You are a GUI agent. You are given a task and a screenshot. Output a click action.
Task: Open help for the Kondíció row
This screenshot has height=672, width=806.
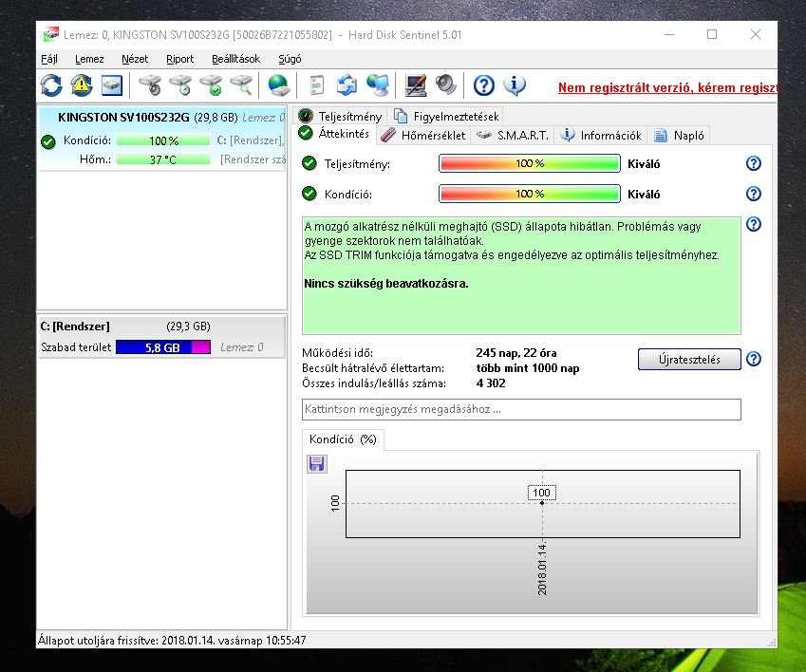[753, 194]
